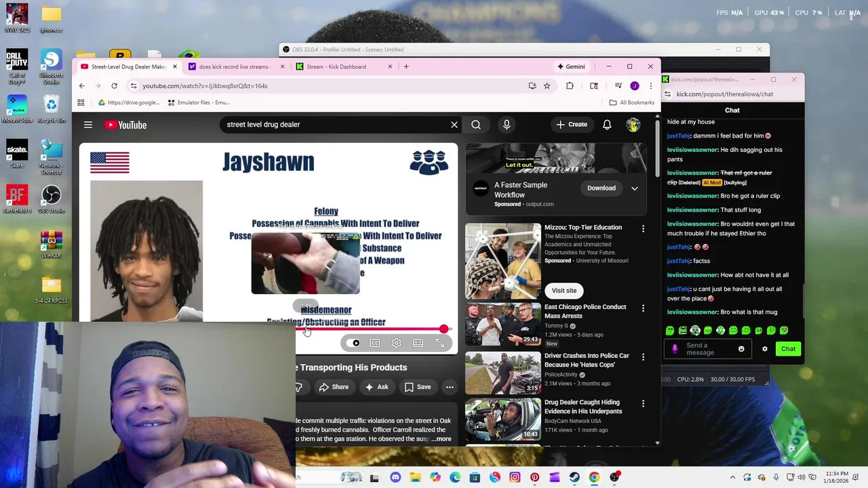The height and width of the screenshot is (488, 868).
Task: Focus the Chrome address bar
Action: click(x=332, y=86)
